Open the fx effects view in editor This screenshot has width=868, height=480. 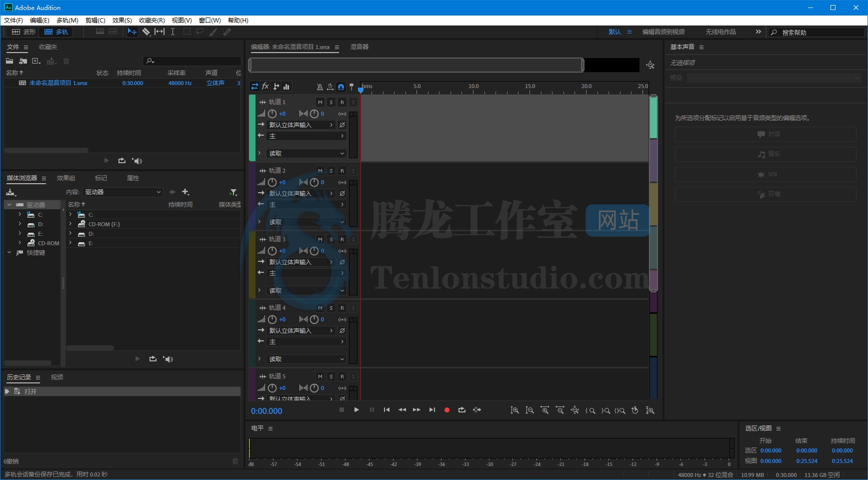(265, 86)
